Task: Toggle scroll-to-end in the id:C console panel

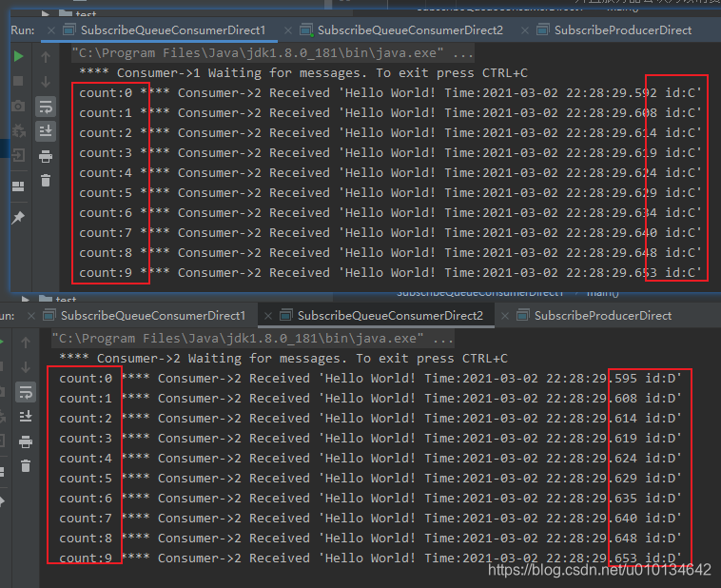Action: tap(46, 131)
